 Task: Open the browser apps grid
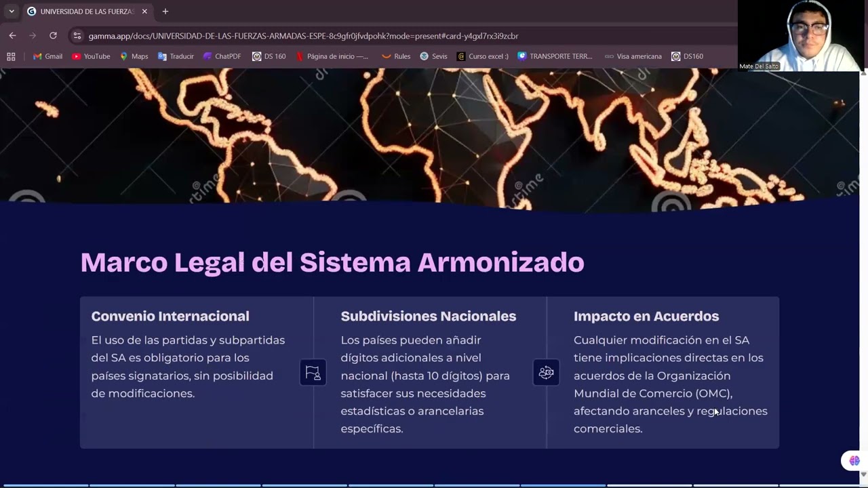click(x=11, y=56)
